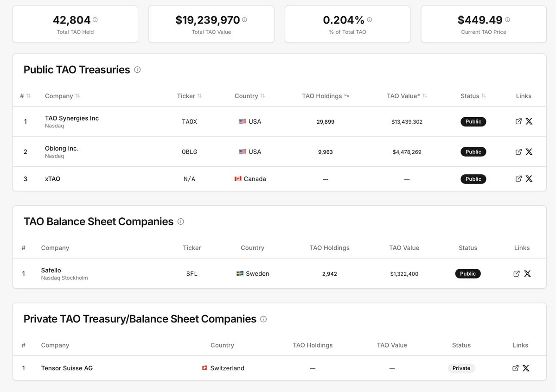Click 42,804 total TAO held figure

[71, 20]
